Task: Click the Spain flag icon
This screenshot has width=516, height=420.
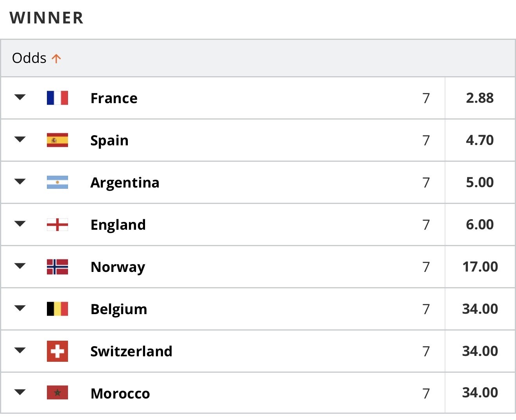Action: [57, 140]
